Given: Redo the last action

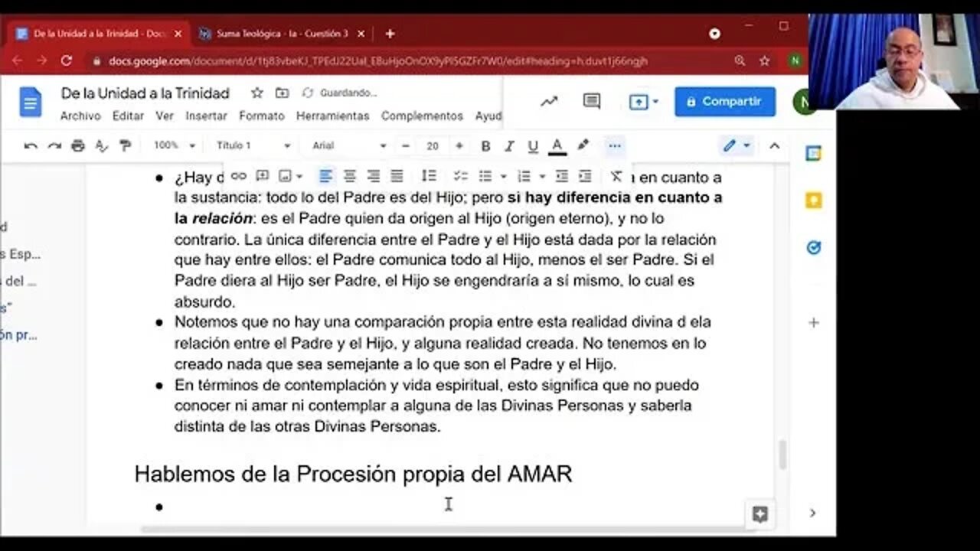Looking at the screenshot, I should [54, 145].
